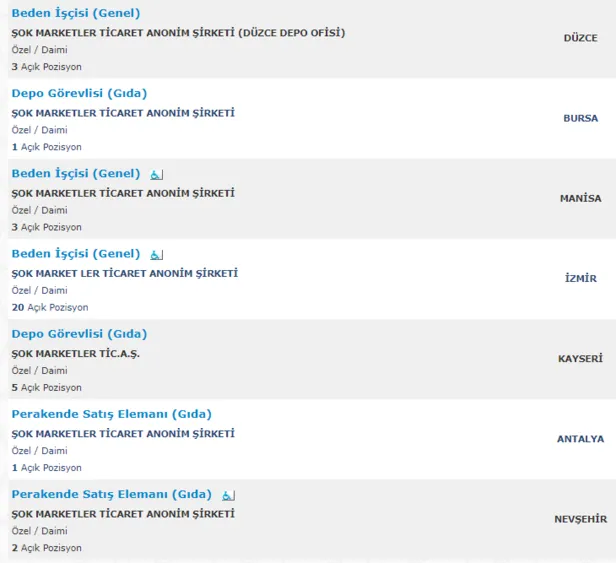Select the KAYSERİ location text

tap(579, 358)
